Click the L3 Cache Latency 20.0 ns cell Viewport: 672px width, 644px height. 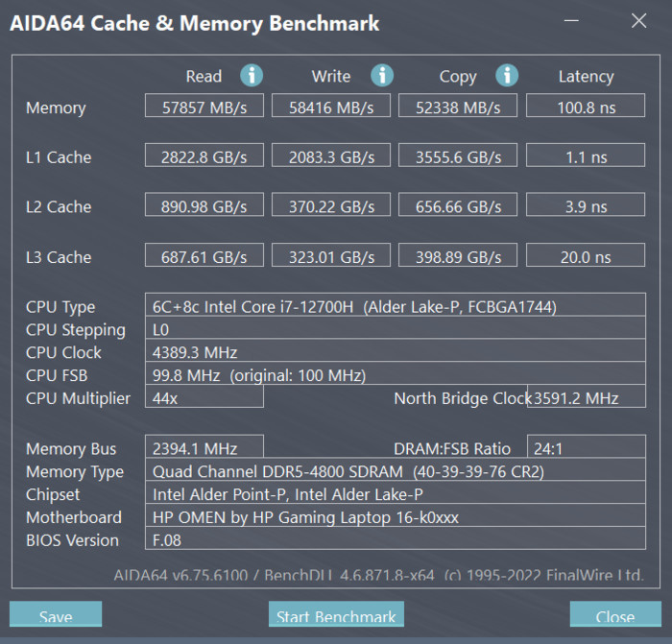tap(586, 255)
